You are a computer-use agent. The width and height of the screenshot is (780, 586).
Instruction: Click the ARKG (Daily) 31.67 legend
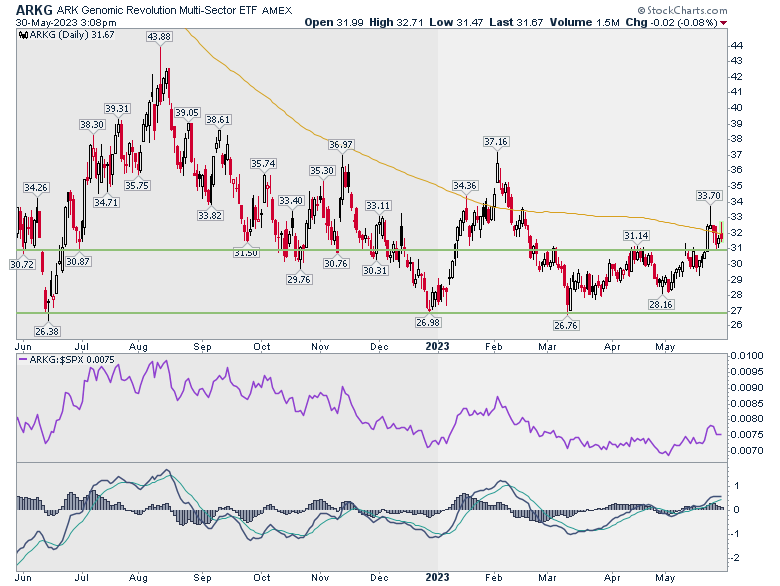tap(72, 35)
